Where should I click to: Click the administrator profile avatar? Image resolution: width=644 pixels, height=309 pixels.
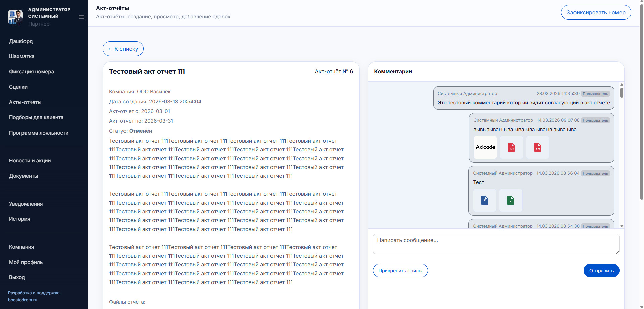[15, 17]
